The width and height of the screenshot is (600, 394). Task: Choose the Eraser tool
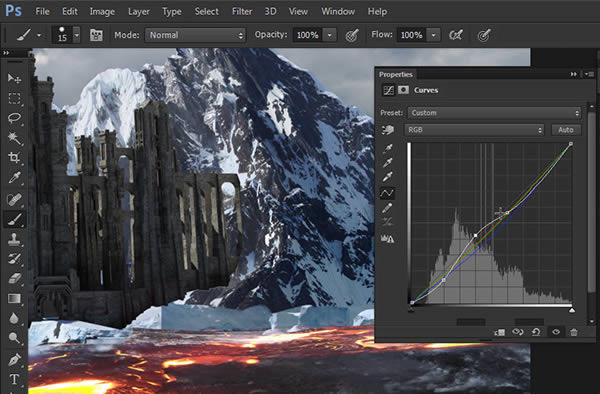(15, 278)
